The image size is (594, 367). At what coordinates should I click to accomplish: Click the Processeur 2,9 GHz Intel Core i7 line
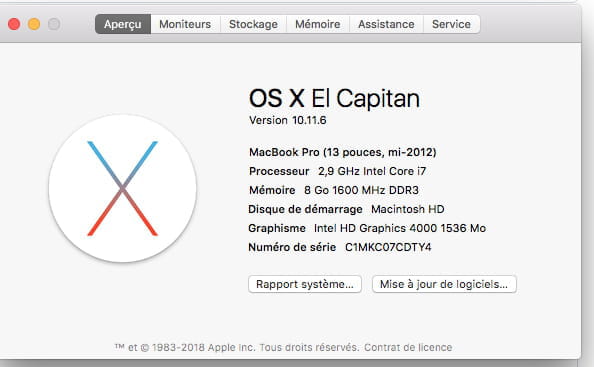pyautogui.click(x=338, y=171)
